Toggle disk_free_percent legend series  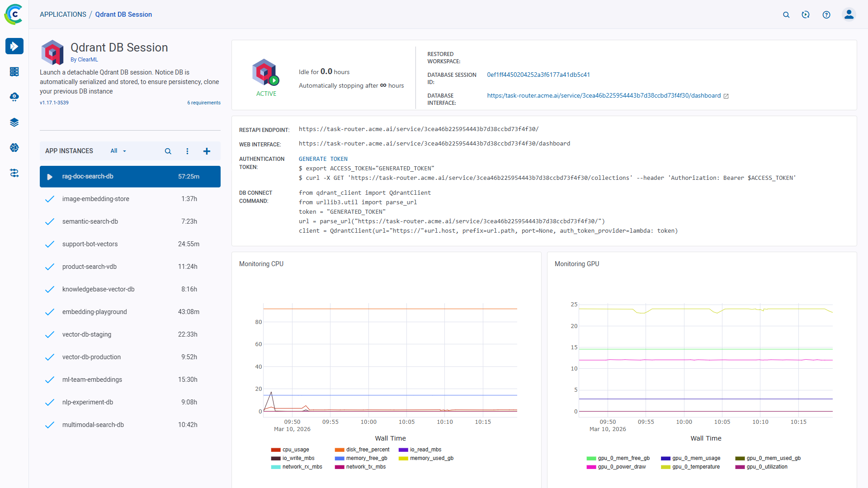(x=362, y=450)
